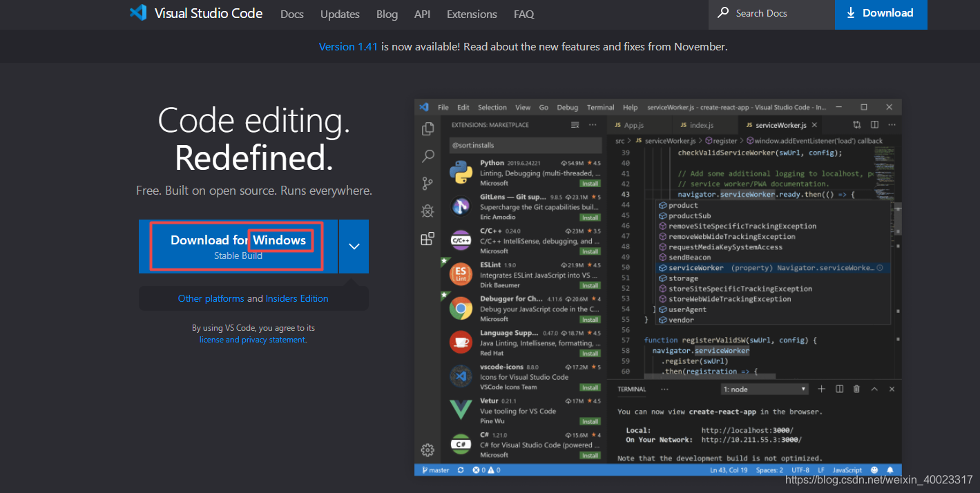Open the Version 1.41 link
Image resolution: width=980 pixels, height=493 pixels.
(x=348, y=47)
